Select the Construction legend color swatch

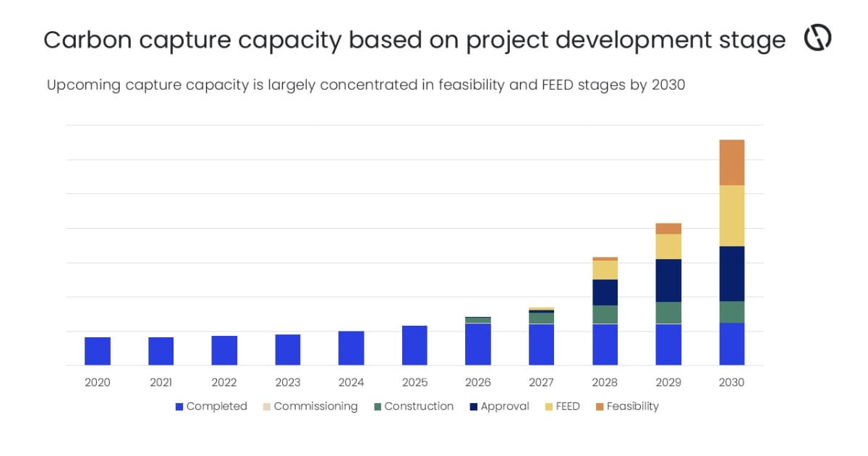click(378, 407)
